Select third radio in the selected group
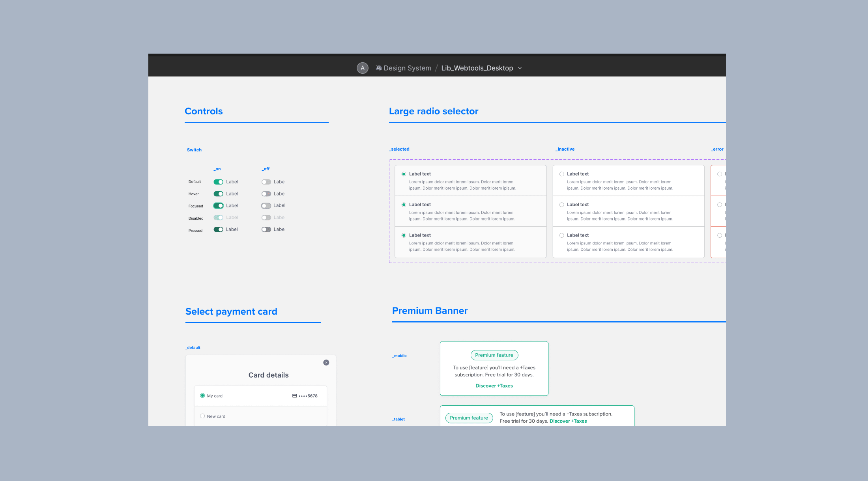868x481 pixels. pyautogui.click(x=404, y=235)
